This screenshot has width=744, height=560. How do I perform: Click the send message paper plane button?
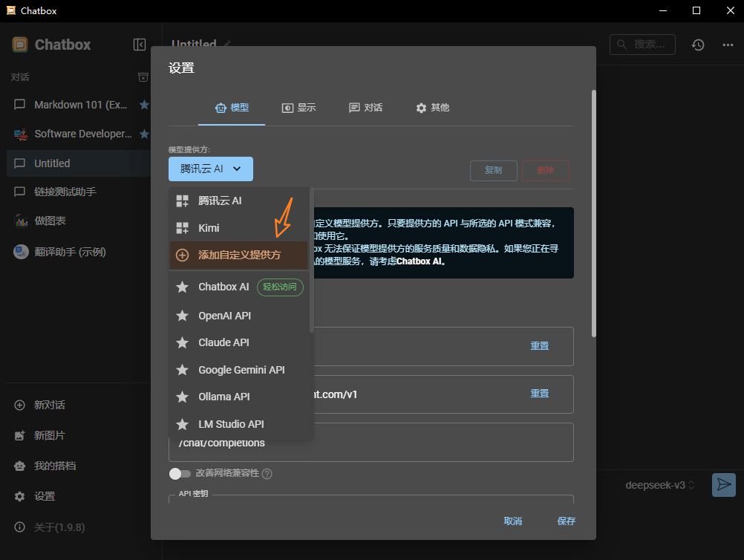pyautogui.click(x=724, y=484)
